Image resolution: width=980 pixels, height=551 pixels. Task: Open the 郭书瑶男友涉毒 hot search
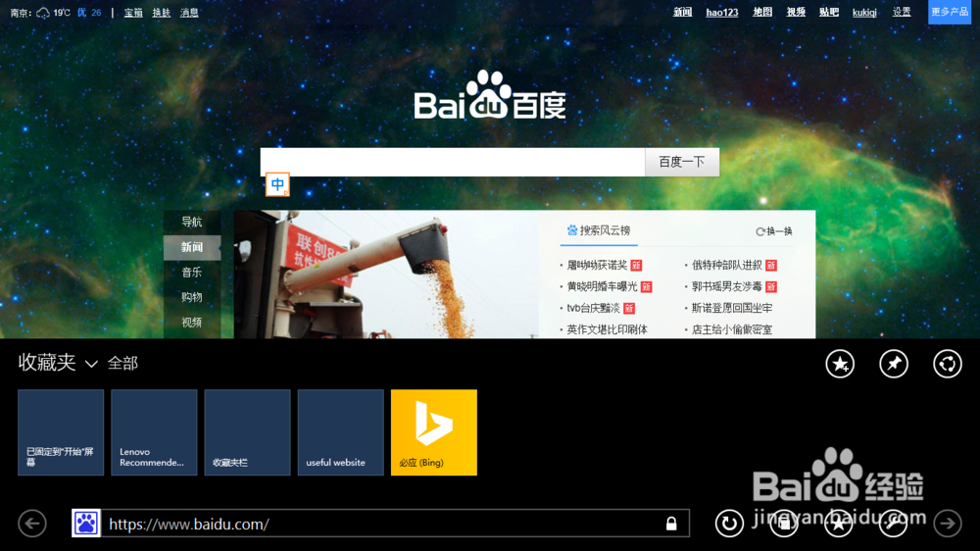click(x=727, y=286)
